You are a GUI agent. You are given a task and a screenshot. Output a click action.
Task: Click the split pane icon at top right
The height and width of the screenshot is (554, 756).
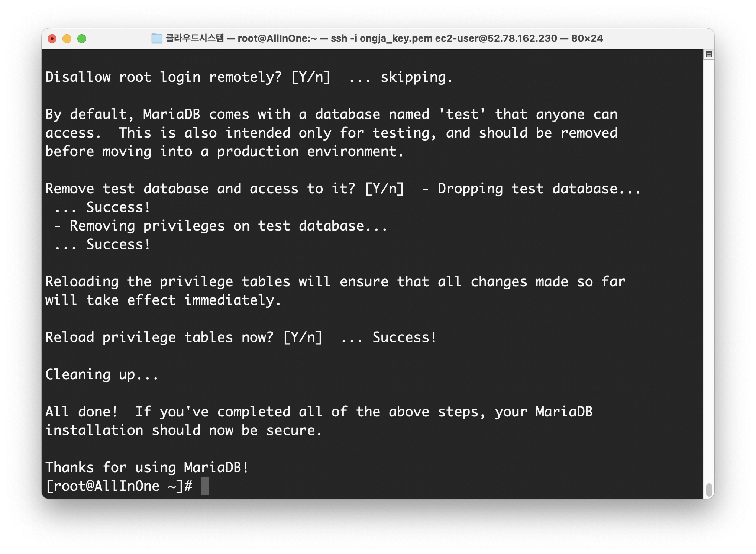point(709,55)
